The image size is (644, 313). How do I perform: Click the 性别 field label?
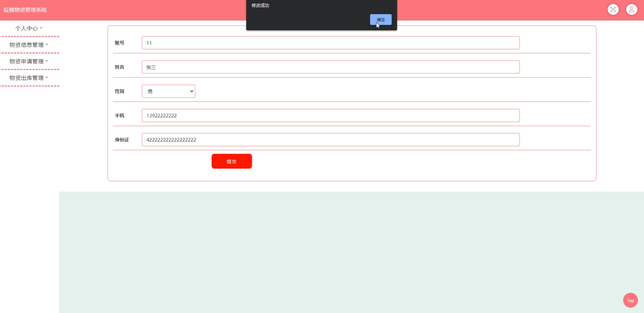[119, 91]
